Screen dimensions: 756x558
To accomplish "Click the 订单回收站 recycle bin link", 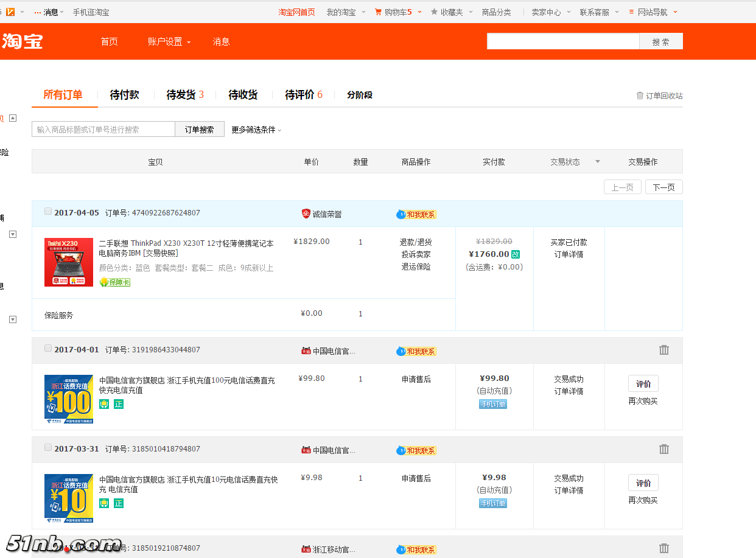I will [659, 96].
